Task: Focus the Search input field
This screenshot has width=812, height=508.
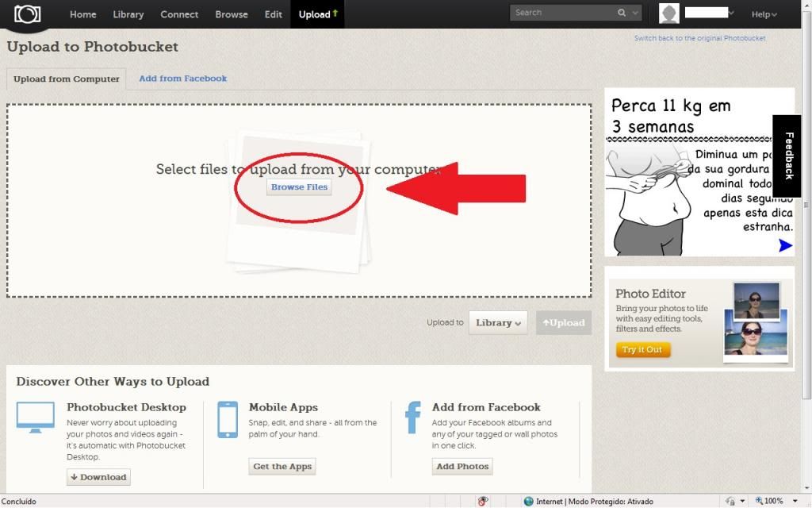Action: [562, 13]
